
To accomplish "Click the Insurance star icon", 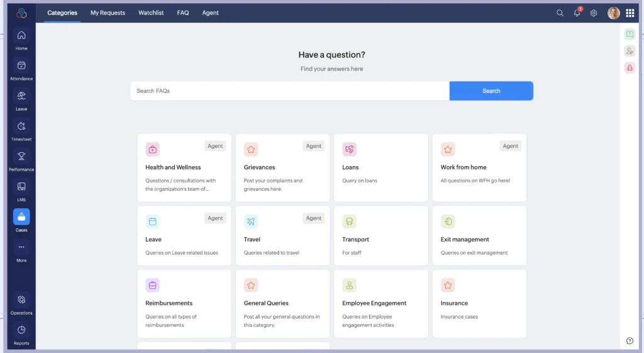I will click(448, 285).
